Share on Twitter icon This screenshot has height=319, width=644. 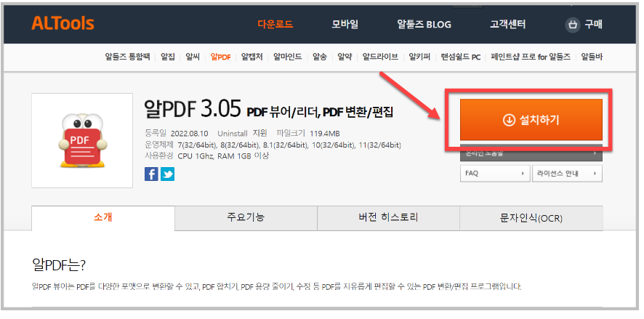pyautogui.click(x=167, y=174)
